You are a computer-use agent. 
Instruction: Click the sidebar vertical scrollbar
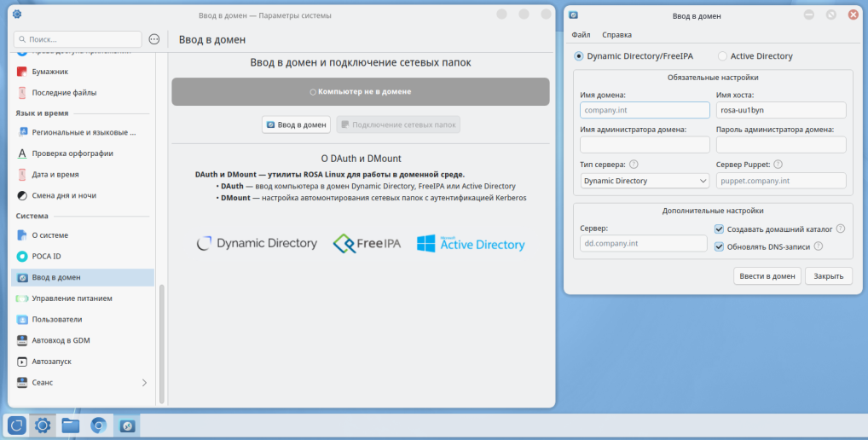click(162, 344)
